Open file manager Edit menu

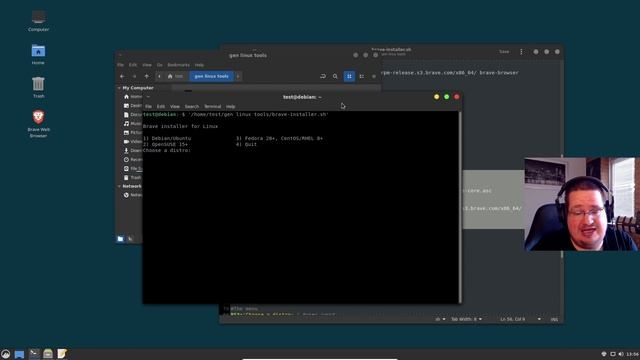(x=133, y=65)
